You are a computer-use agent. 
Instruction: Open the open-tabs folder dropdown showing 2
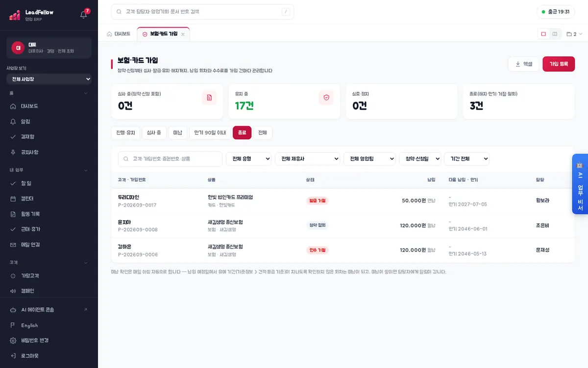tap(574, 34)
